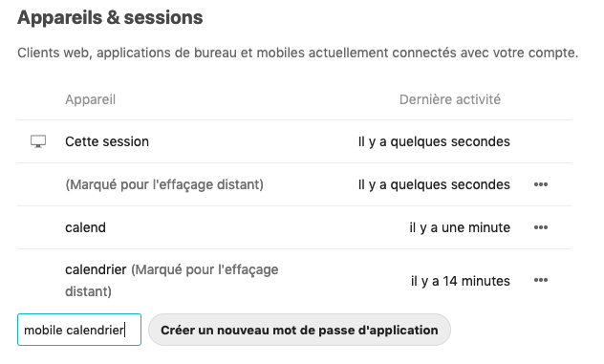604x364 pixels.
Task: Open the three-dot menu for the calendrier device
Action: coord(541,280)
